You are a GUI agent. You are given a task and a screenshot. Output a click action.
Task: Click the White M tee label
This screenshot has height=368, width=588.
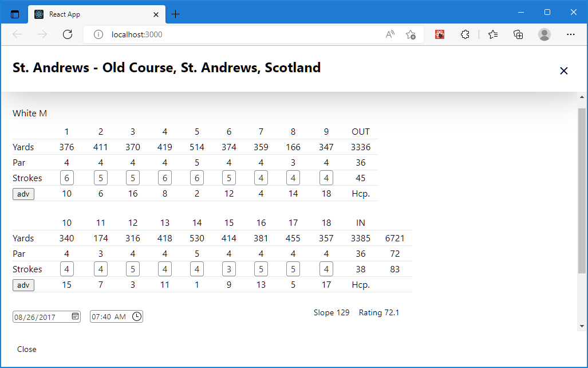[x=30, y=113]
